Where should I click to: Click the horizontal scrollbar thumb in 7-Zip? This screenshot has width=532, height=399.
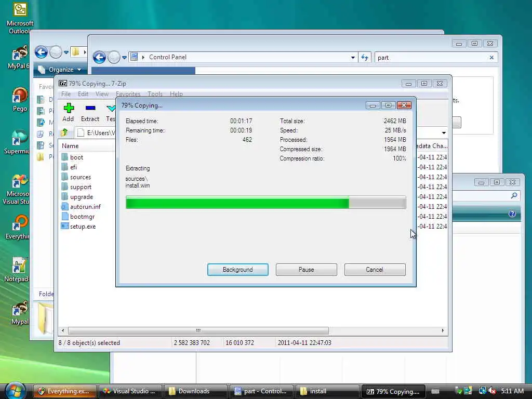coord(198,330)
